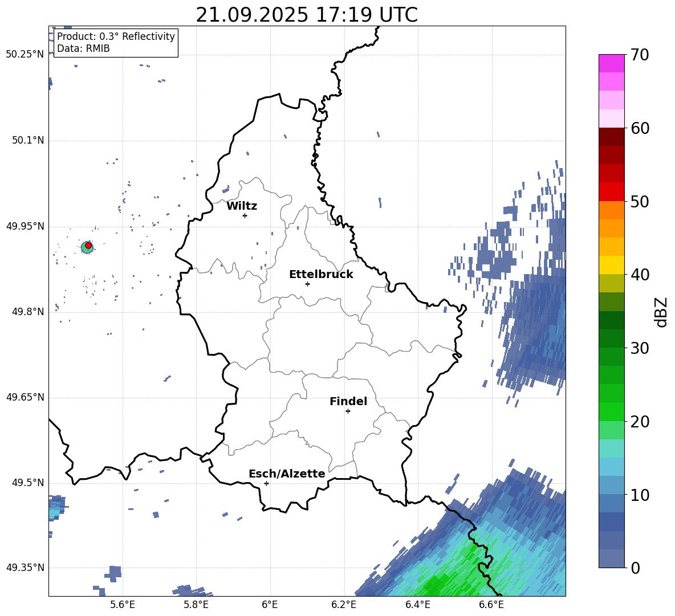
Task: Click the 6.6°E longitude label
Action: [x=491, y=605]
